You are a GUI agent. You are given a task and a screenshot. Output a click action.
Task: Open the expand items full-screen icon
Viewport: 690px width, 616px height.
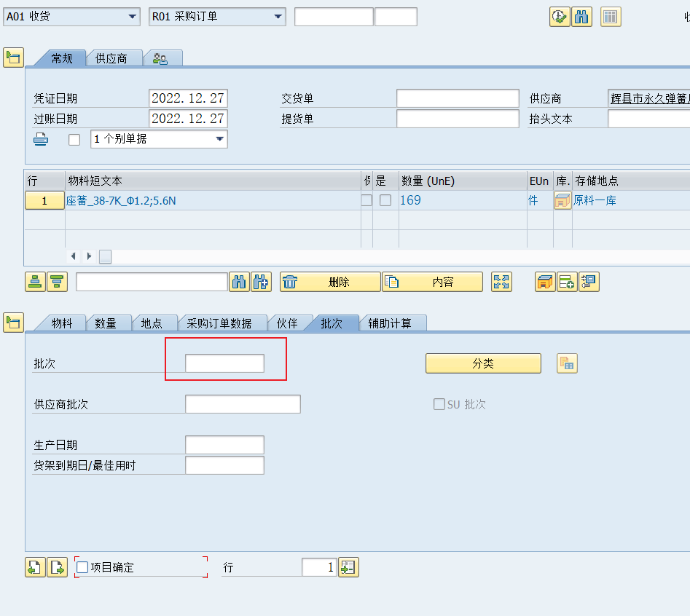tap(501, 281)
